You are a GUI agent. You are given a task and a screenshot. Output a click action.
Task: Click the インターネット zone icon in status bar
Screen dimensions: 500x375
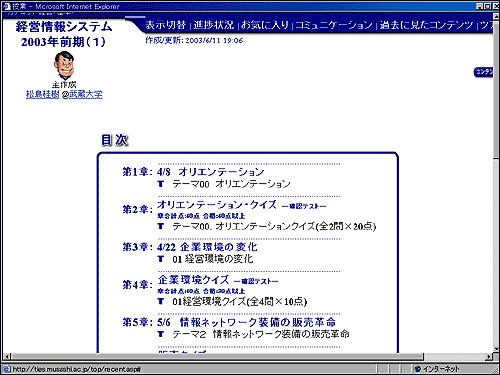pos(417,369)
